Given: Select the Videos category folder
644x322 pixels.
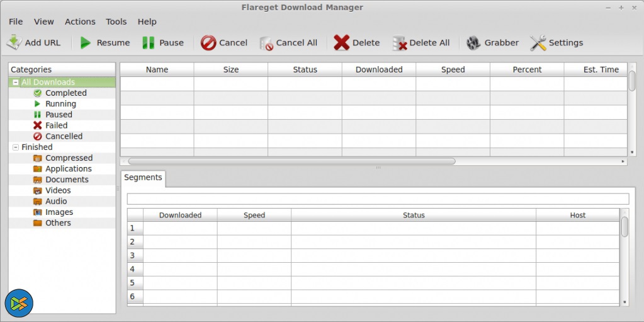Looking at the screenshot, I should [x=58, y=190].
